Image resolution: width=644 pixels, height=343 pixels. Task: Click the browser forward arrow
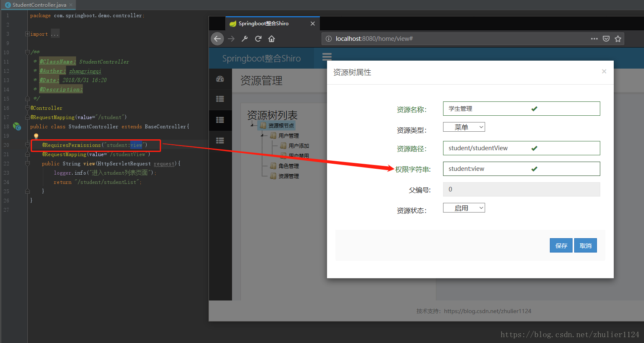click(x=231, y=39)
